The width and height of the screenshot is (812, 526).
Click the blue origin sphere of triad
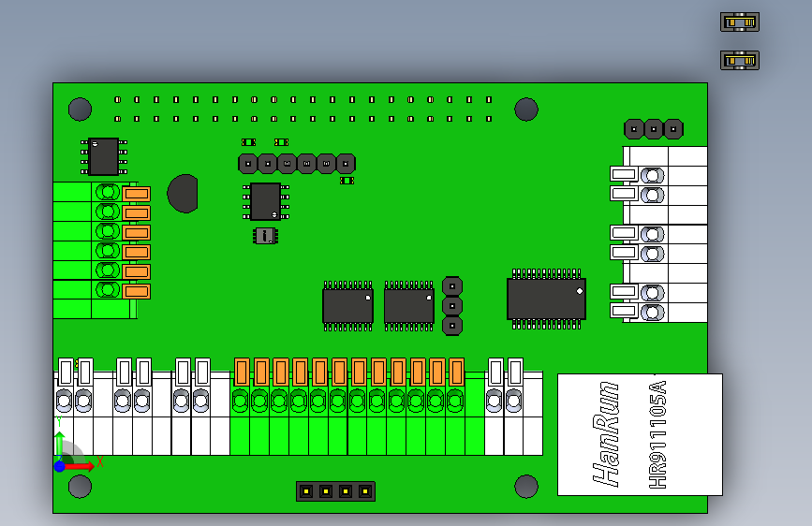(60, 466)
